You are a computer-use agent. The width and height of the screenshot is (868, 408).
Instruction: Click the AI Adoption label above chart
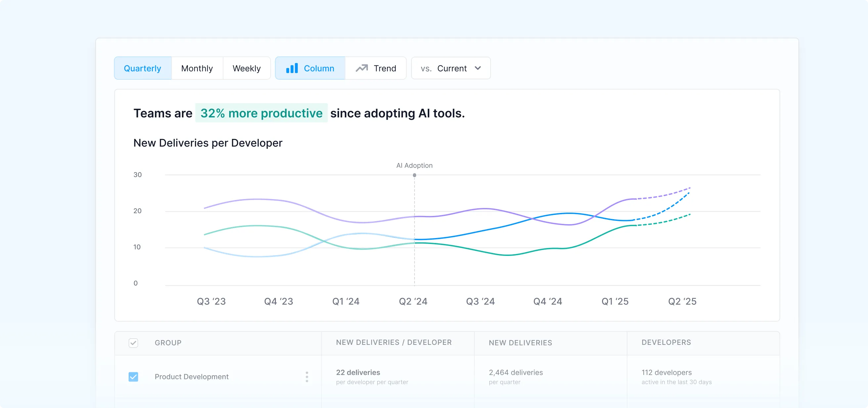414,165
